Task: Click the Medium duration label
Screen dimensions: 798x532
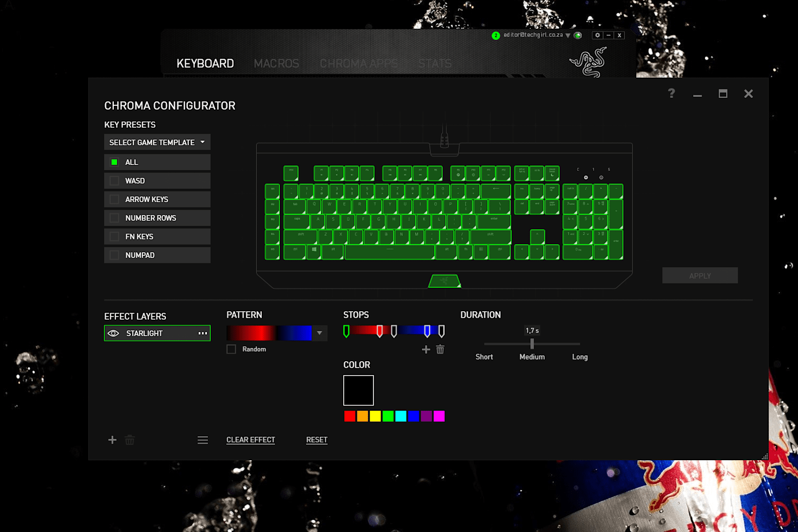Action: 532,357
